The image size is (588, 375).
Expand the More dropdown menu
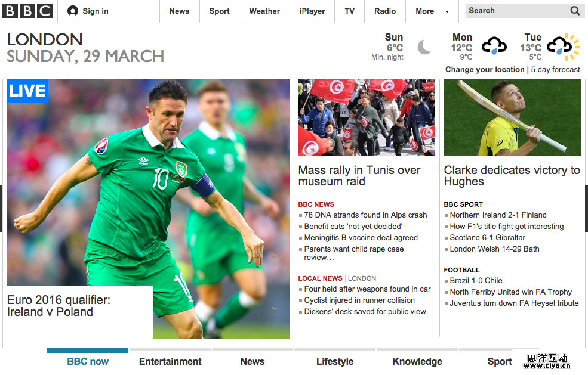(432, 11)
